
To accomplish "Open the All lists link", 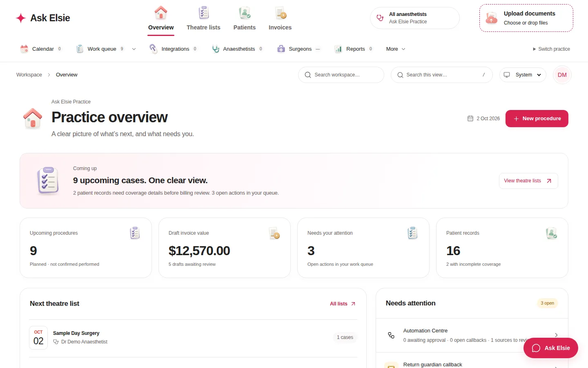I will (343, 304).
